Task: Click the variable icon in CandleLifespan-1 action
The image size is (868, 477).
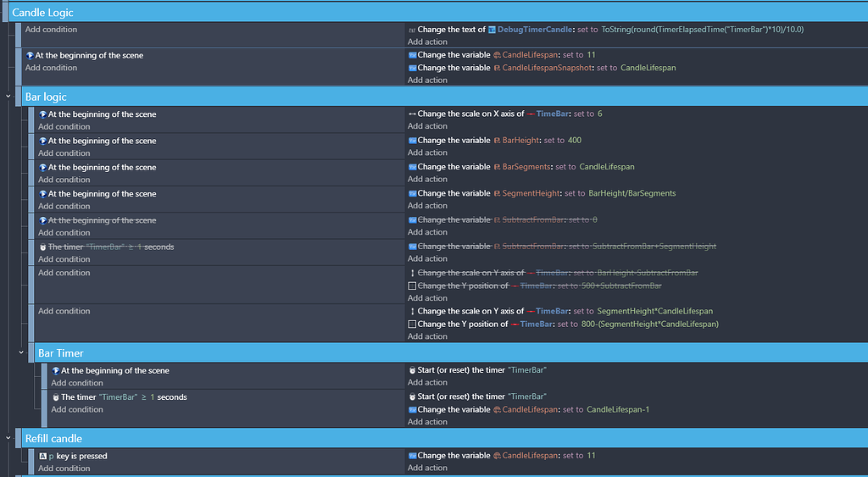Action: click(412, 410)
